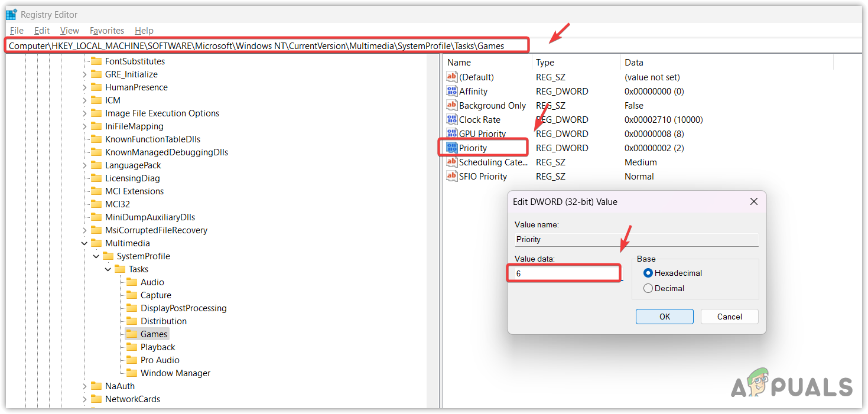The image size is (868, 414).
Task: Collapse the SystemProfile key
Action: [96, 256]
